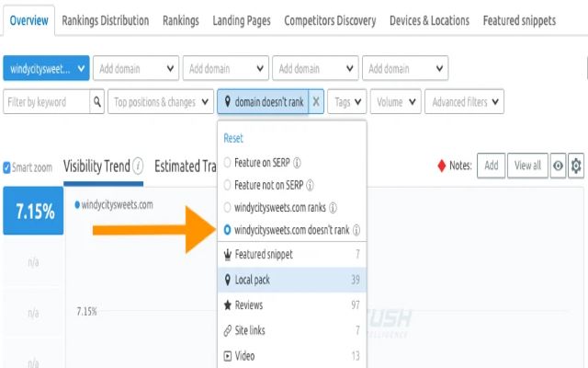588x368 pixels.
Task: Click the Reset link in filter menu
Action: coord(234,138)
